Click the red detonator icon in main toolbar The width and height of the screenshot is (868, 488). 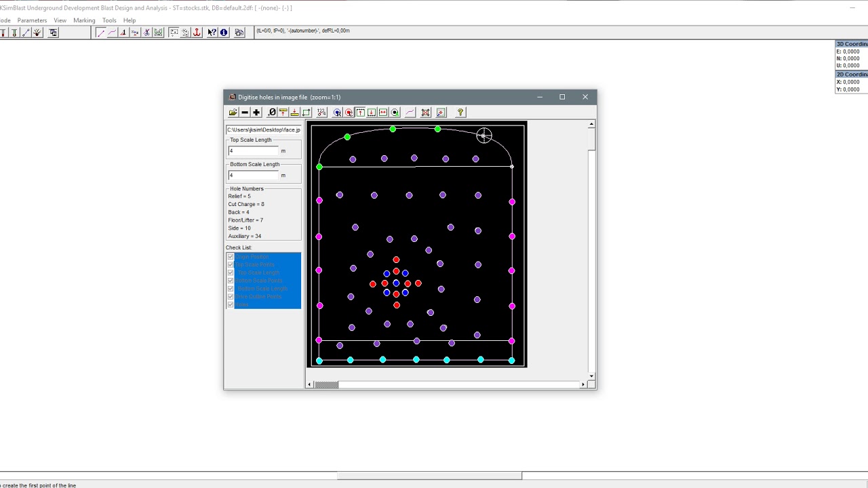coord(3,33)
